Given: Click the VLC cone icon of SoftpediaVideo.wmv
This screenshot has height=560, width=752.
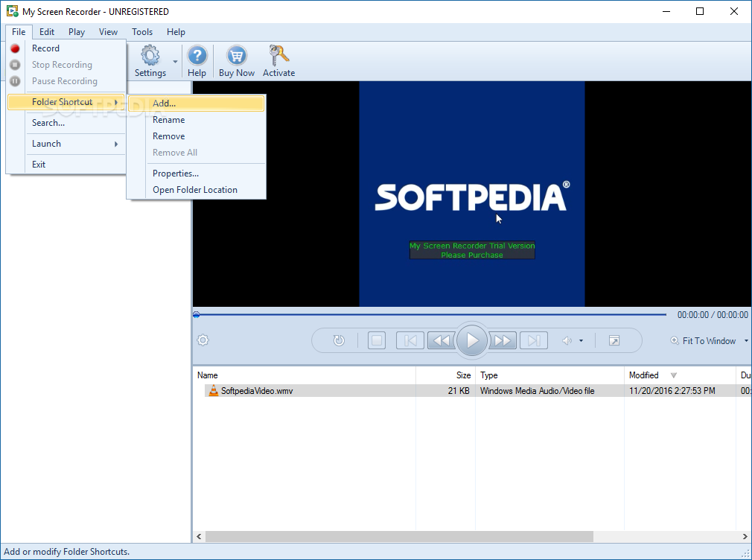Looking at the screenshot, I should [214, 391].
